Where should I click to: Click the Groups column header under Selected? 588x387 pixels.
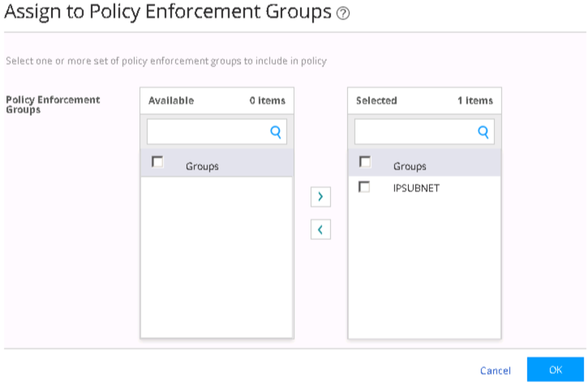409,166
